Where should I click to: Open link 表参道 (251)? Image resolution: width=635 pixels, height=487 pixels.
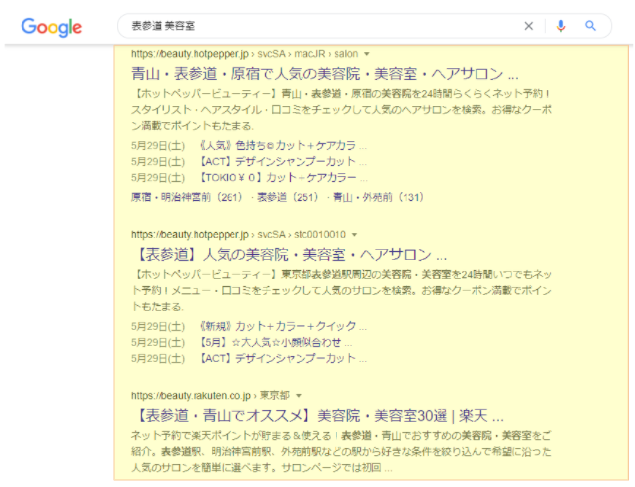288,197
